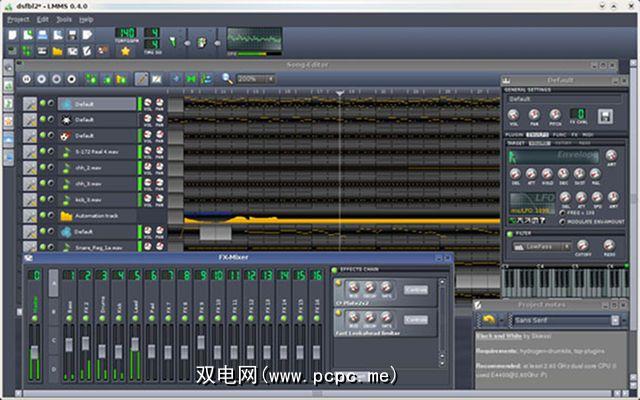Click Controls button for the first effect
The width and height of the screenshot is (640, 400).
tap(415, 289)
